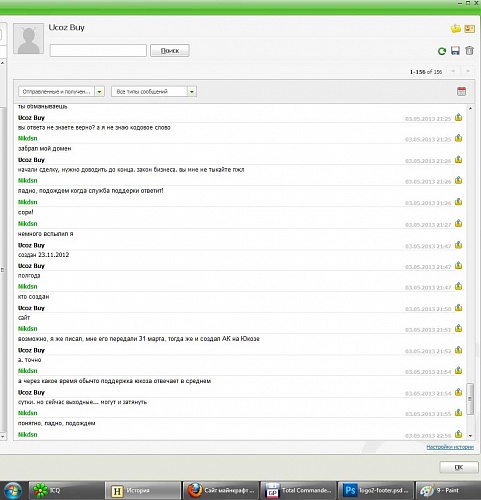Switch to '9 - Paint' taskbar window
The height and width of the screenshot is (500, 481).
click(448, 490)
